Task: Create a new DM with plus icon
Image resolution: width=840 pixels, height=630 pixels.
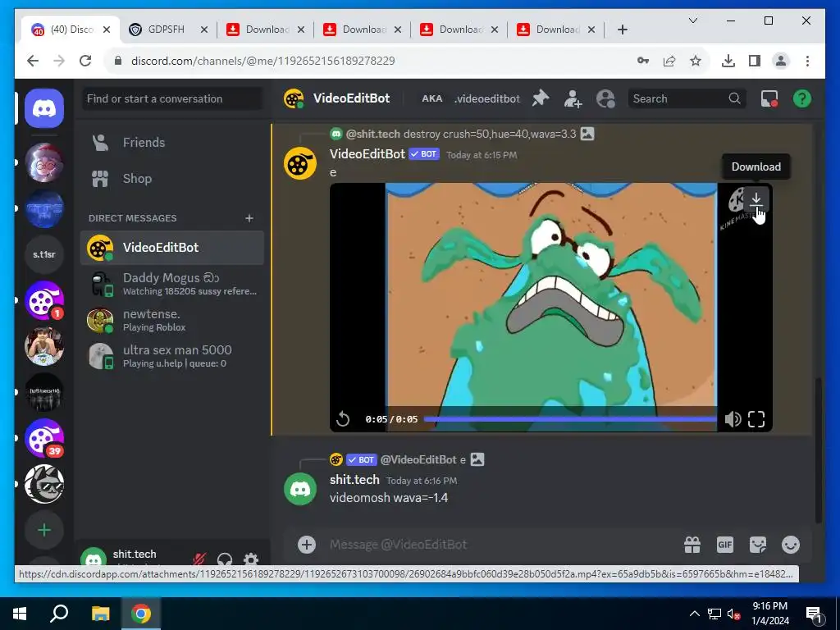Action: pyautogui.click(x=249, y=218)
